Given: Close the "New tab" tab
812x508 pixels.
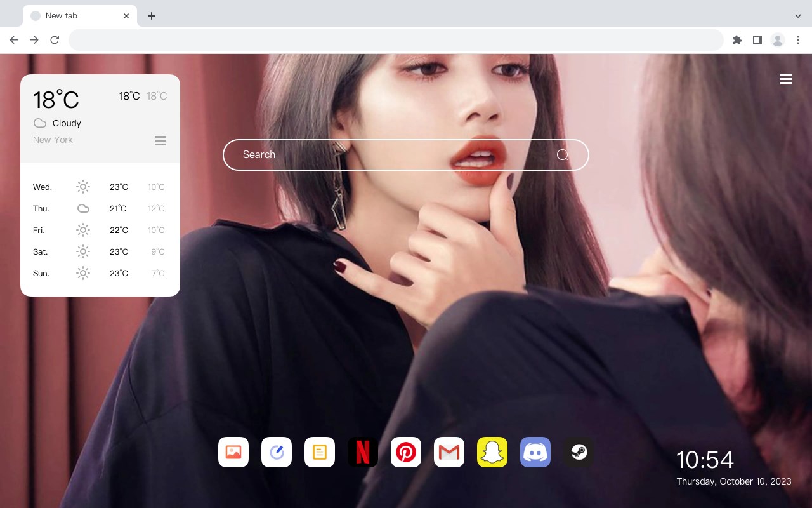Looking at the screenshot, I should click(126, 16).
